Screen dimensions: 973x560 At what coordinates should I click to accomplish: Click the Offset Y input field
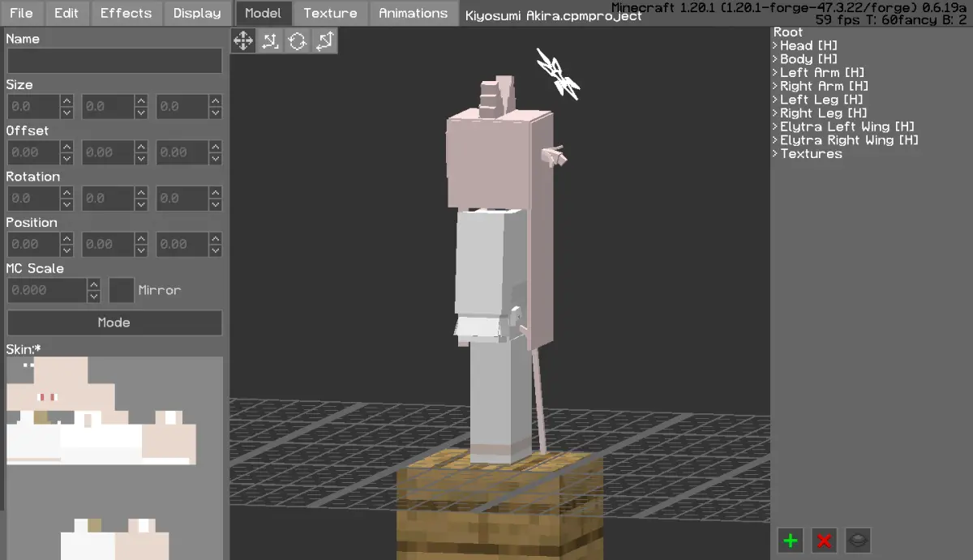pyautogui.click(x=108, y=152)
